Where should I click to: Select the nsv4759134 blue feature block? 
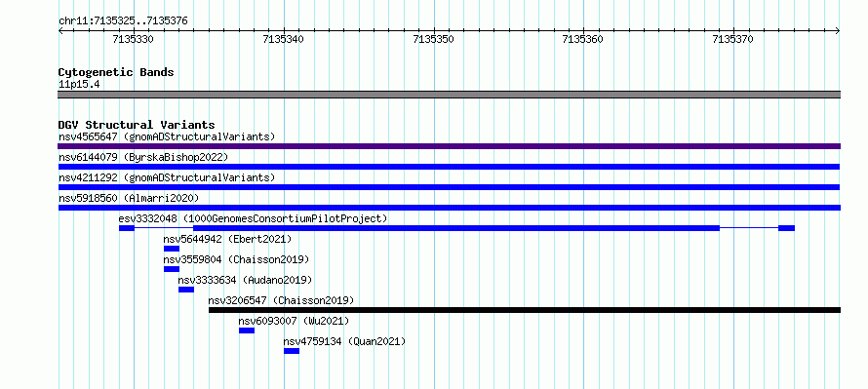[x=292, y=351]
